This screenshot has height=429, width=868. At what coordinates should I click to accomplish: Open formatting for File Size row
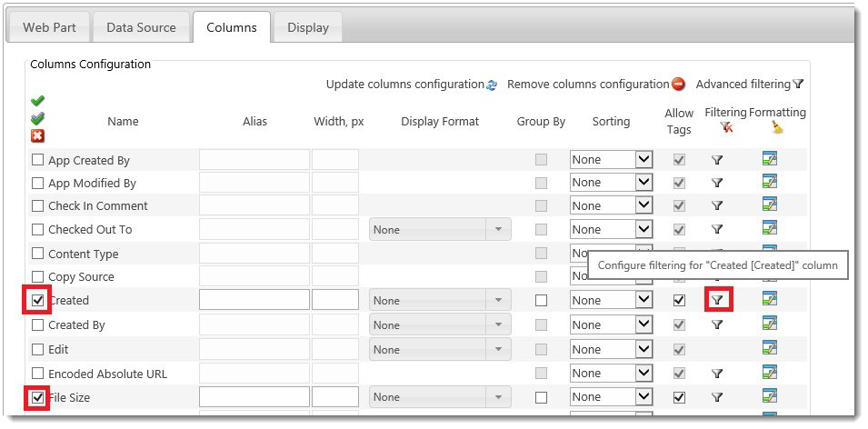click(x=770, y=395)
